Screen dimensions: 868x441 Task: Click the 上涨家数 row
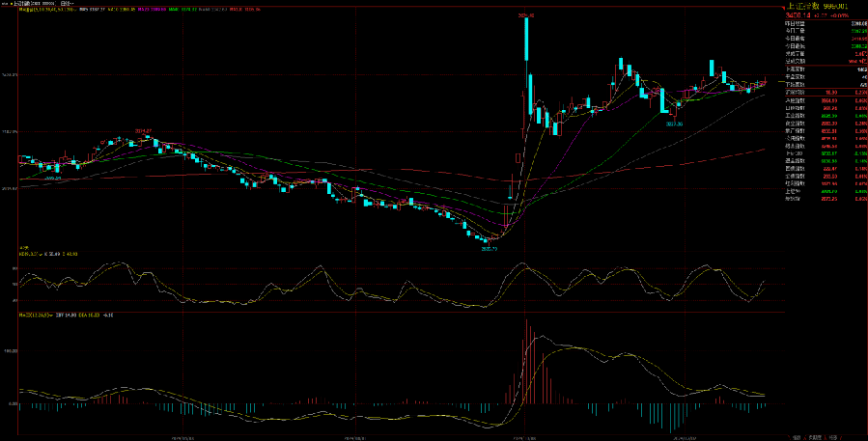[x=825, y=69]
